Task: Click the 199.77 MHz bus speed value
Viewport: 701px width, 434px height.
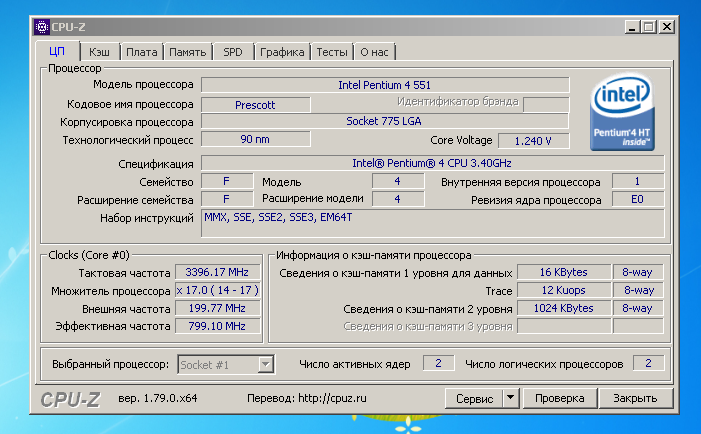Action: pos(218,308)
